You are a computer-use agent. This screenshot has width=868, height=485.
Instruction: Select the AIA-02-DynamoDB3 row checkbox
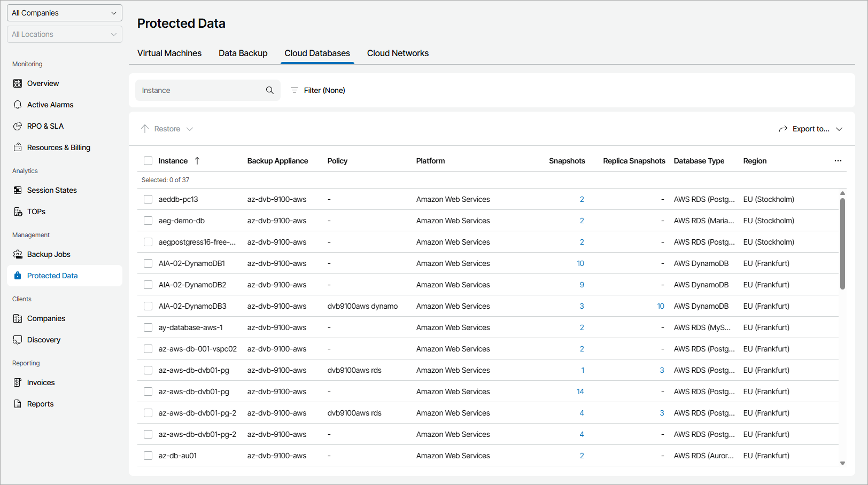148,306
